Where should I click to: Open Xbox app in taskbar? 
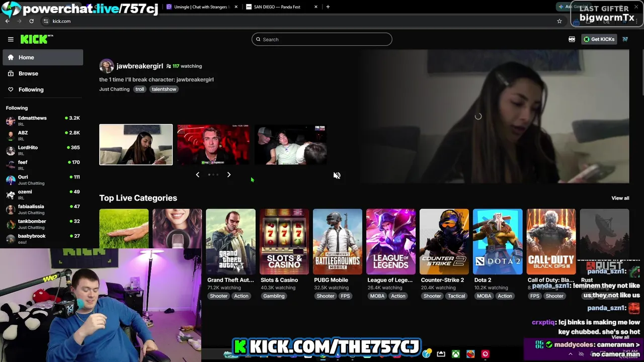[455, 354]
